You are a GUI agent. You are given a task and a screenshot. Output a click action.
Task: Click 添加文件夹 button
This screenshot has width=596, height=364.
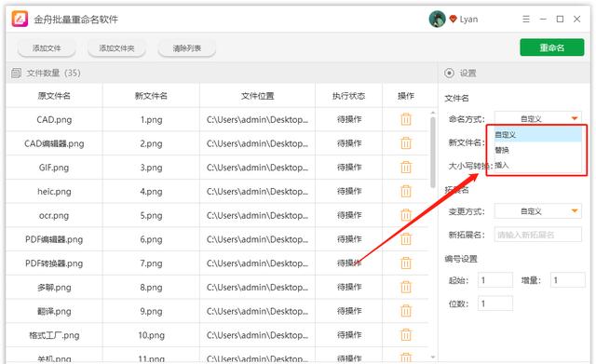tap(116, 48)
